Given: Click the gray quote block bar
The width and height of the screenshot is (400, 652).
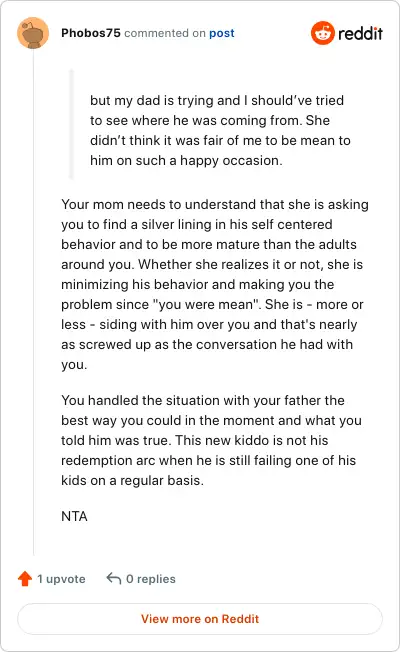Looking at the screenshot, I should click(71, 124).
